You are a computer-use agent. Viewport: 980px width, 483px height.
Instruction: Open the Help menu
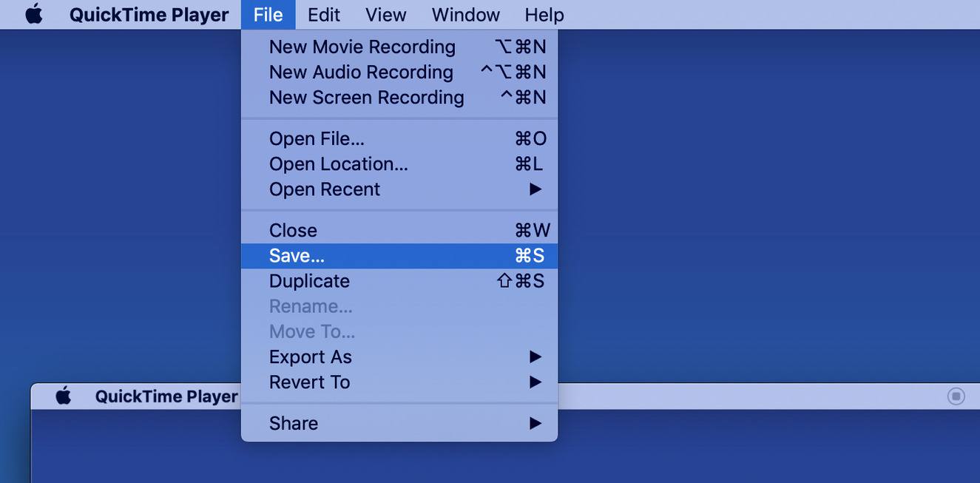pos(544,14)
